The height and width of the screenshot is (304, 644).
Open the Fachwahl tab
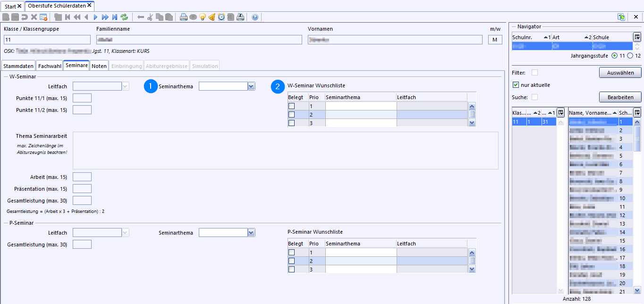click(50, 66)
